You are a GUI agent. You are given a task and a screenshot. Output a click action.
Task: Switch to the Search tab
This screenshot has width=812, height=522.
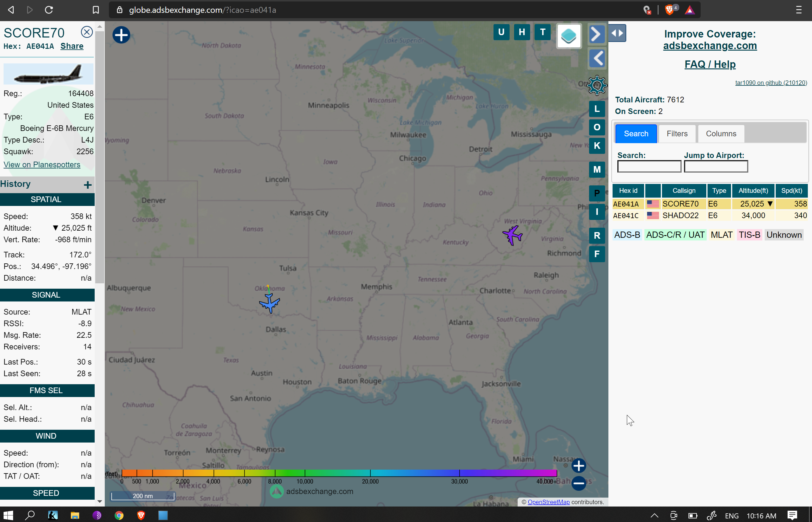636,134
